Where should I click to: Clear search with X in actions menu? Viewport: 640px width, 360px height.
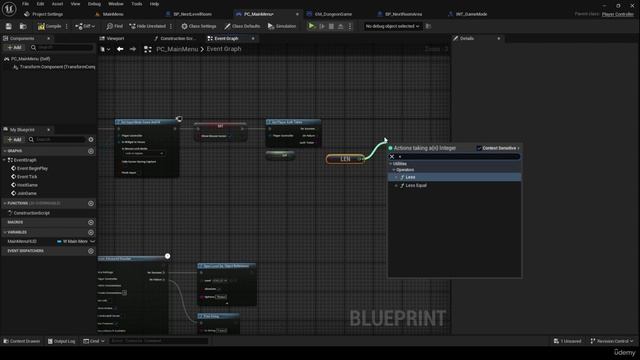(x=392, y=156)
